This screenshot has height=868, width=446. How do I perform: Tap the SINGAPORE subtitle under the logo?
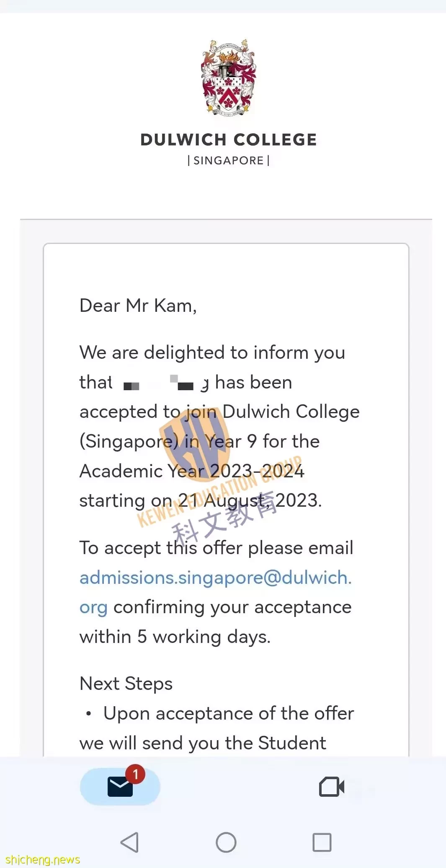pos(229,161)
